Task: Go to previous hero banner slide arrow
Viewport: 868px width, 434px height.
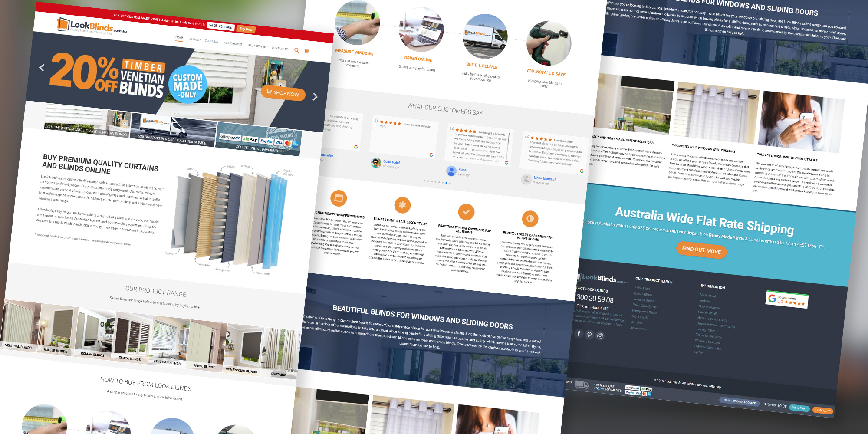Action: pos(42,67)
